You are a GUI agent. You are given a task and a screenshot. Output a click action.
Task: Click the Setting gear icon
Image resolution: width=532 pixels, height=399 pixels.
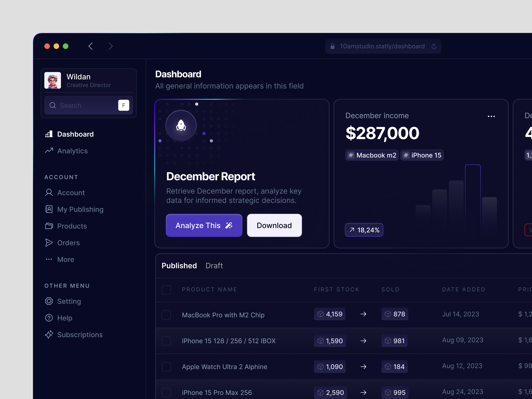(x=49, y=301)
